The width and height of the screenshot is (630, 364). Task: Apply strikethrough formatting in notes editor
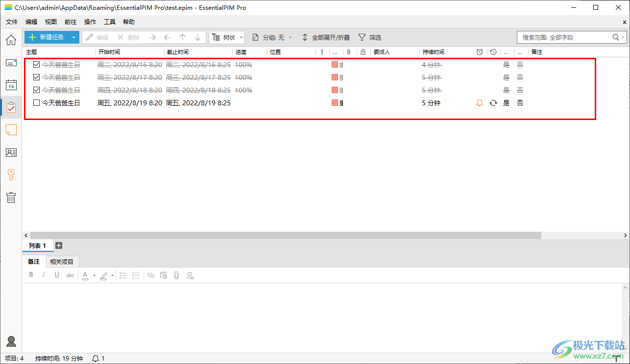tap(70, 275)
